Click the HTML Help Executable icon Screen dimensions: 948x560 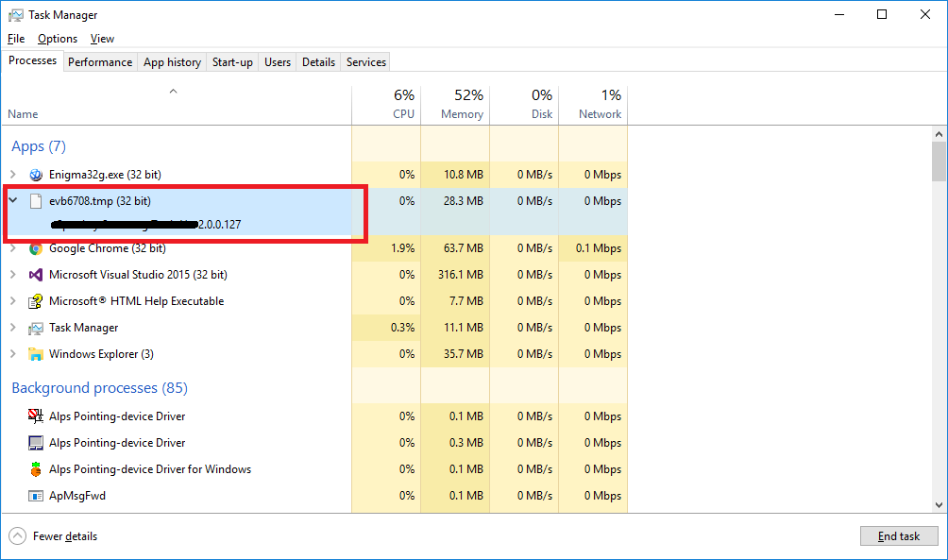point(36,301)
